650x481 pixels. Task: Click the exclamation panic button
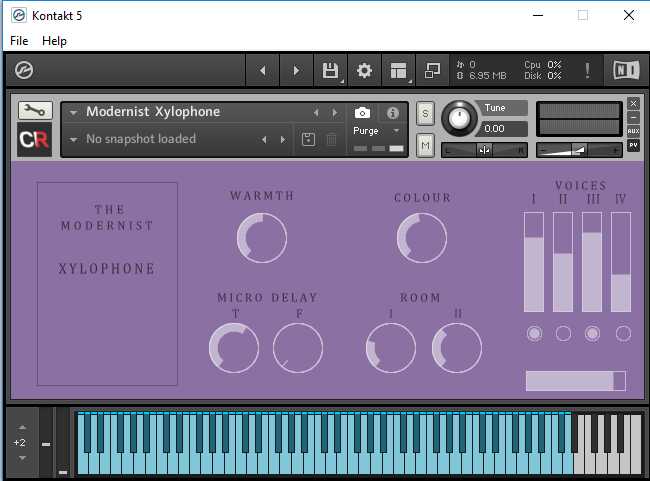pyautogui.click(x=587, y=70)
